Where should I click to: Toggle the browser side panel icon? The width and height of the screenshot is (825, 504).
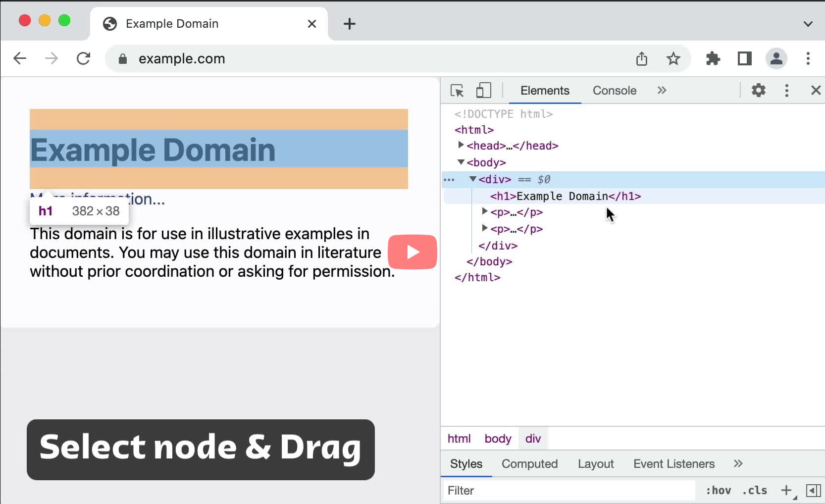[x=745, y=58]
